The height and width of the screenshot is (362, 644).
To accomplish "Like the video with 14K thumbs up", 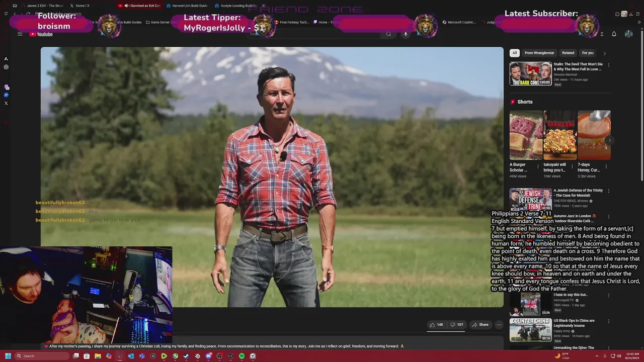I will [436, 325].
